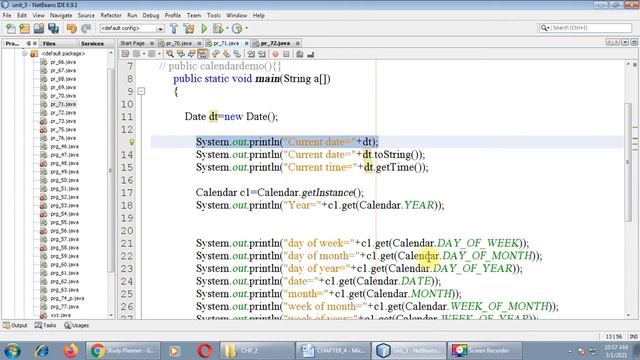Click the Shift Line Right editor icon

[262, 54]
